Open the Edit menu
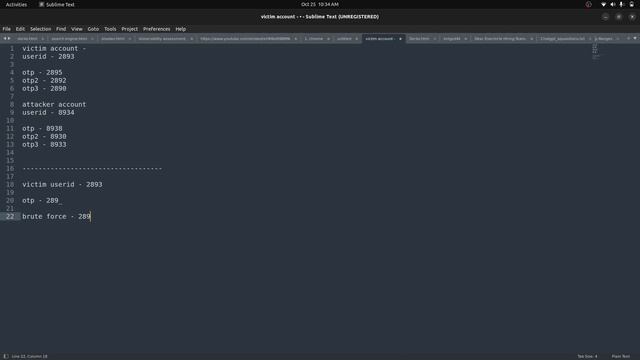This screenshot has height=360, width=640. coord(20,29)
